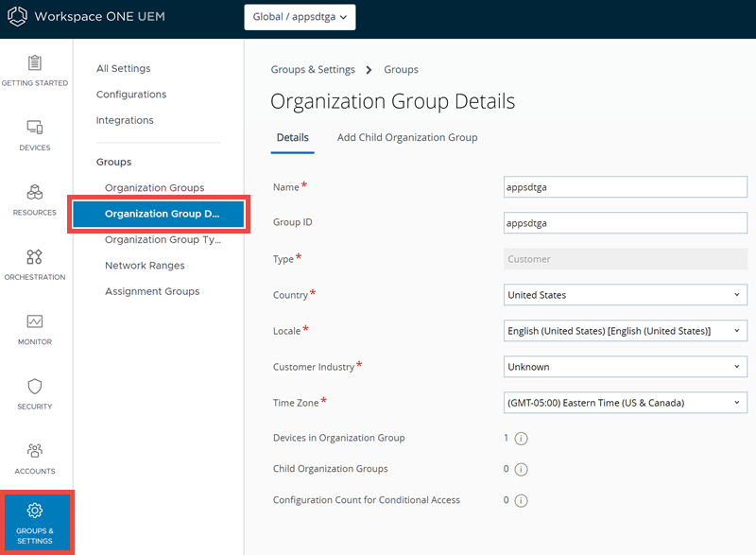Select Assignment Groups submenu item

[x=152, y=291]
